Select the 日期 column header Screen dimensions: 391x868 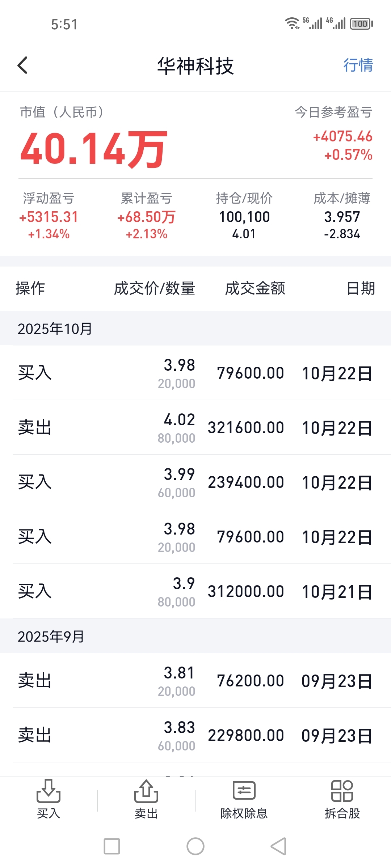(361, 288)
